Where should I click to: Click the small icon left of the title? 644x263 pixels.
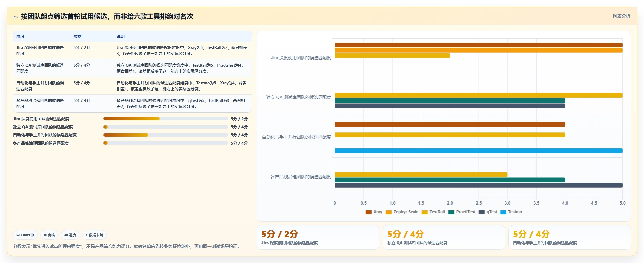[16, 17]
